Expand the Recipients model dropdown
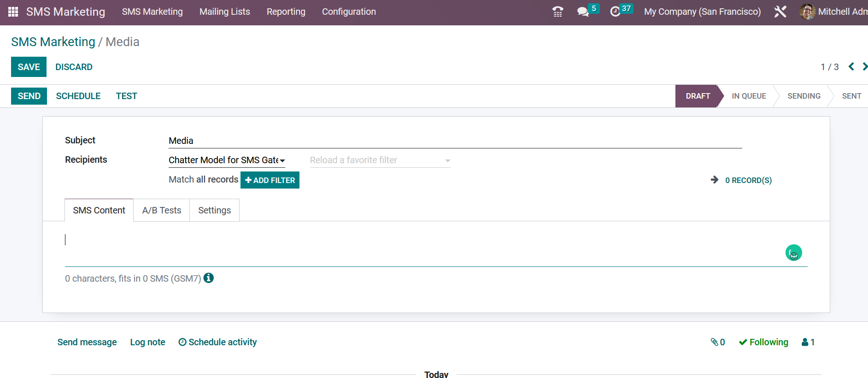Screen dimensions: 868x378 [x=227, y=160]
